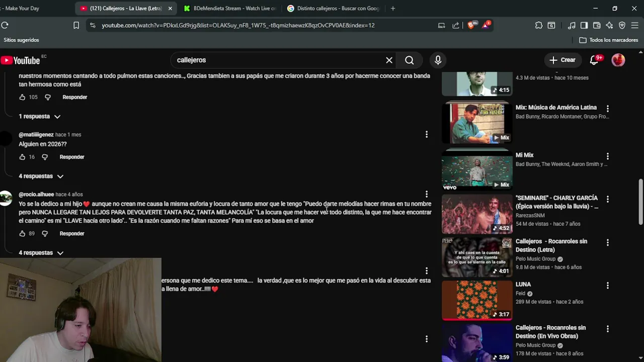
Task: Like the rocio.alhuee comment with 89 likes
Action: click(x=22, y=233)
